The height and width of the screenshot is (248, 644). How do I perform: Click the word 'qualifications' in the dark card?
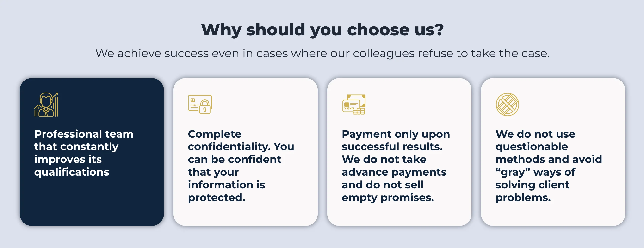pos(72,172)
